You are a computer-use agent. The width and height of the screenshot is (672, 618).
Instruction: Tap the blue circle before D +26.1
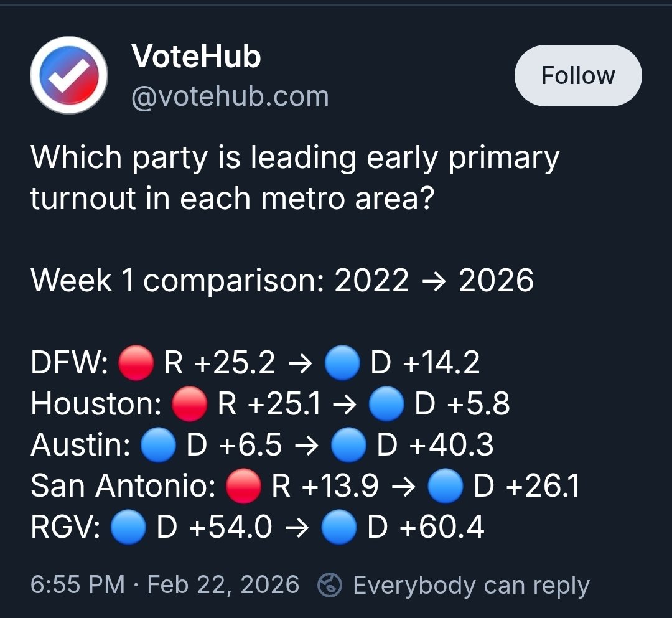coord(446,487)
